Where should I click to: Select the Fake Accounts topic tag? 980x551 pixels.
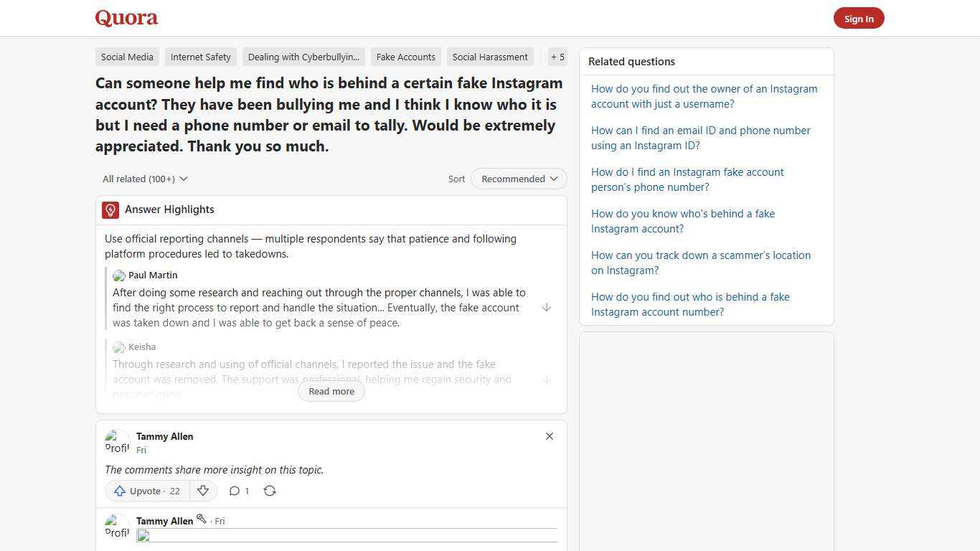point(406,57)
